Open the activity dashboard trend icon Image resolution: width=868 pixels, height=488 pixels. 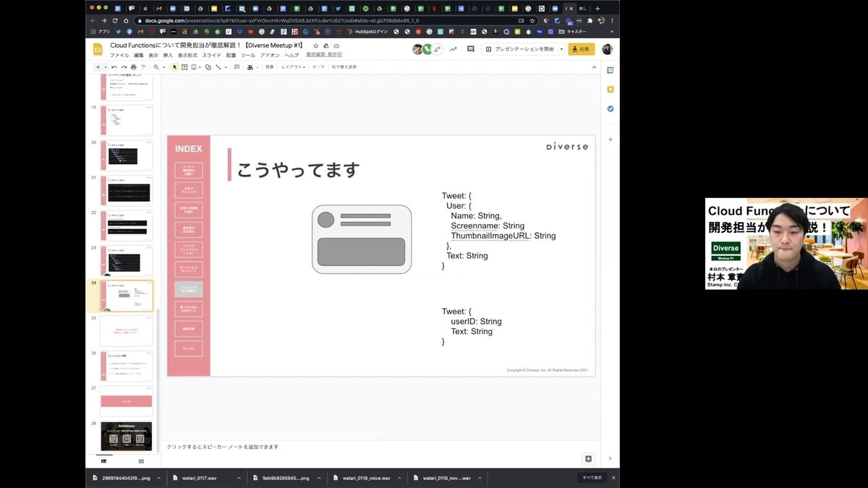click(x=454, y=49)
